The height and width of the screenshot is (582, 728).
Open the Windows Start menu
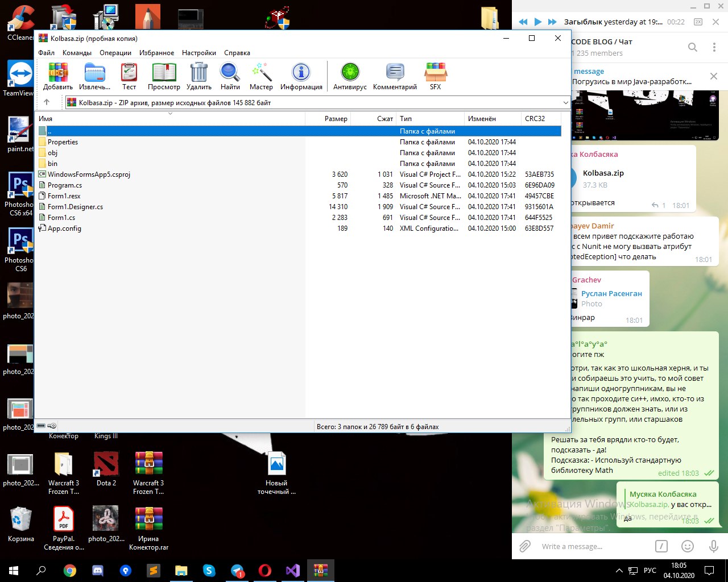[x=14, y=570]
